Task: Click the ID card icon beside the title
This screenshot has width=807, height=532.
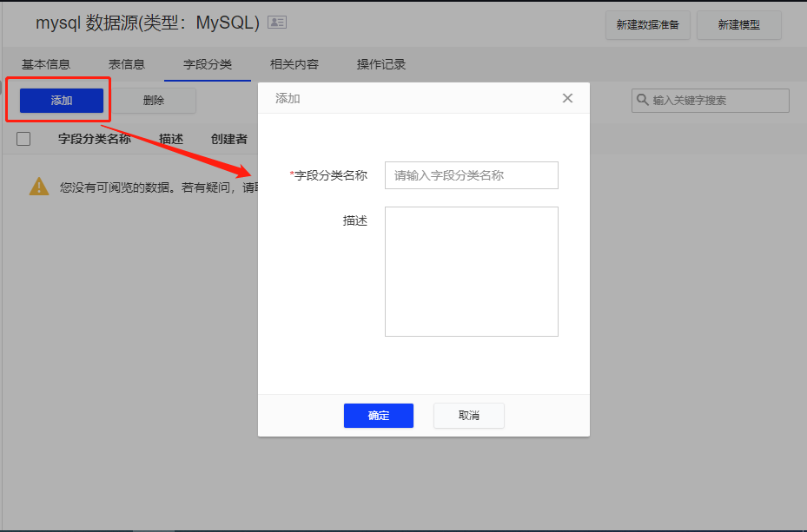Action: [276, 23]
